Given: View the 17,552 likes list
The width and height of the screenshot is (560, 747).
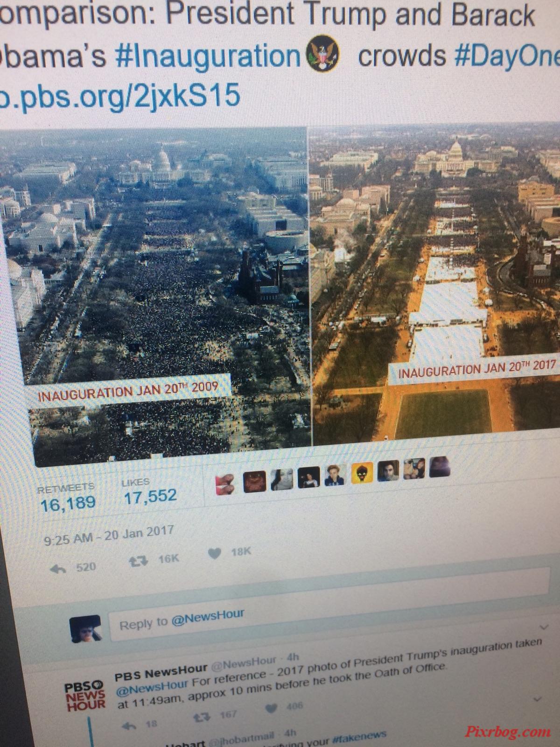Looking at the screenshot, I should tap(150, 491).
